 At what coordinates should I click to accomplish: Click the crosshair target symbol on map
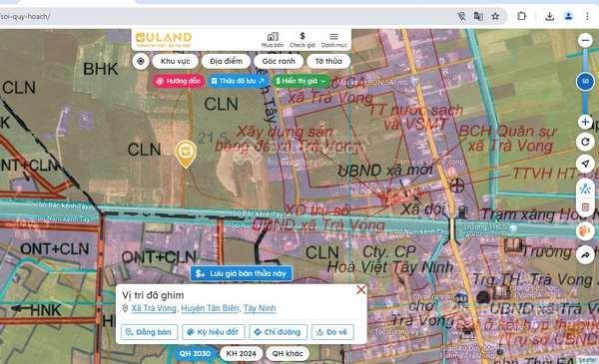456,185
